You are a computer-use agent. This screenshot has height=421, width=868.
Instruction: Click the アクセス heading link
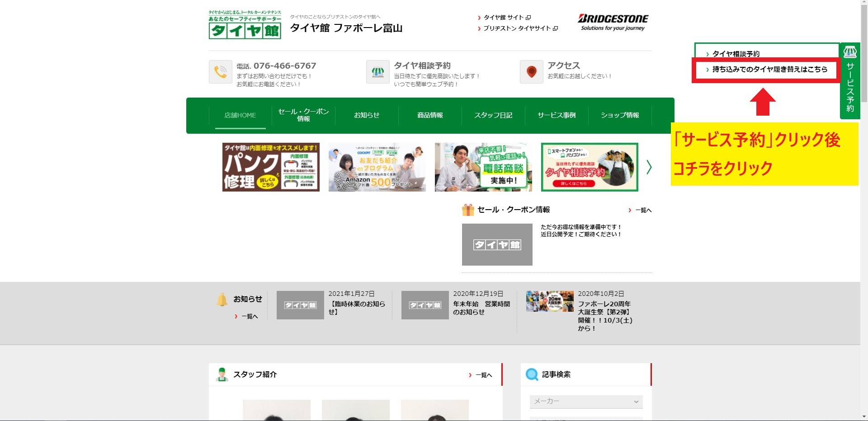click(563, 65)
